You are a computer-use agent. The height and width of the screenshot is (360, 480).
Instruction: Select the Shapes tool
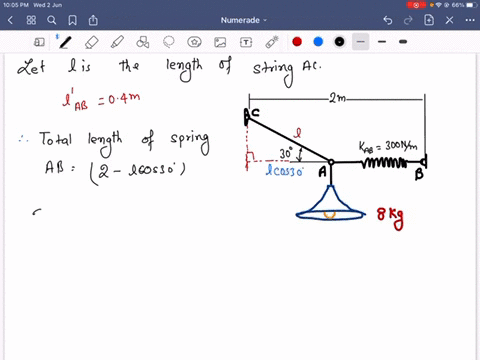tap(143, 42)
